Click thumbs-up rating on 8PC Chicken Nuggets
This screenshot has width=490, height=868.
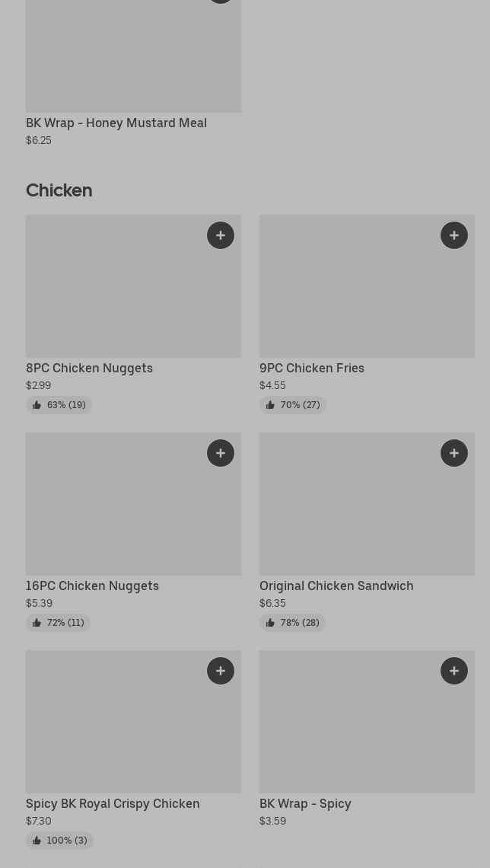[59, 405]
